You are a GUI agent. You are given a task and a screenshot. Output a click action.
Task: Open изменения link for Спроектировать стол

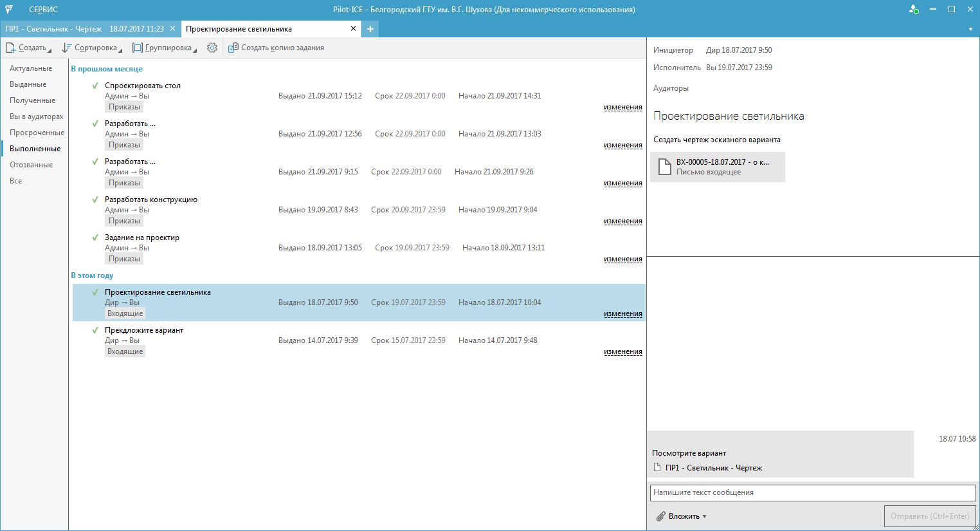pos(623,107)
